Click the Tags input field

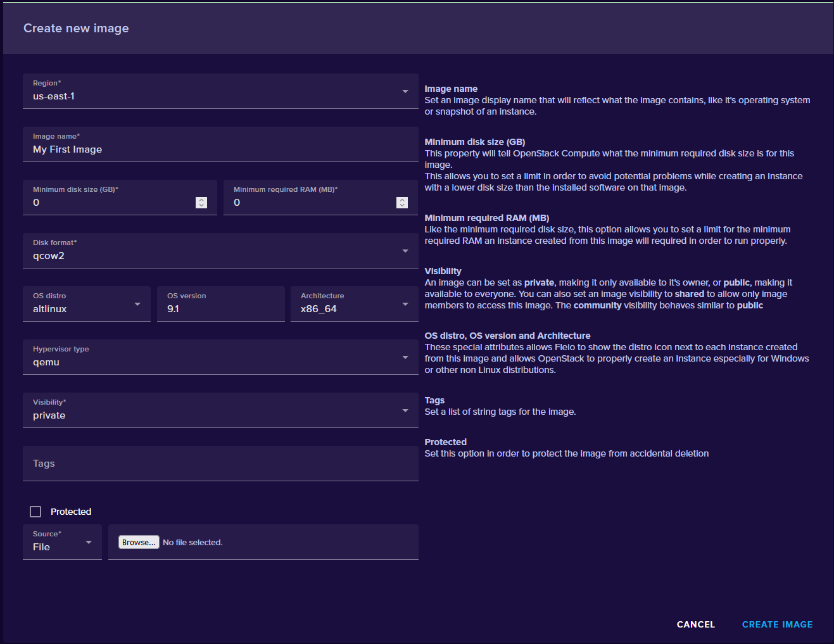[219, 464]
